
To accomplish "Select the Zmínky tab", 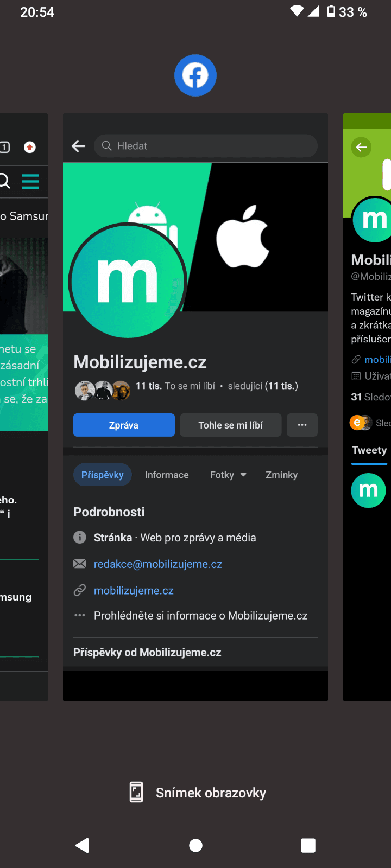I will click(x=281, y=475).
